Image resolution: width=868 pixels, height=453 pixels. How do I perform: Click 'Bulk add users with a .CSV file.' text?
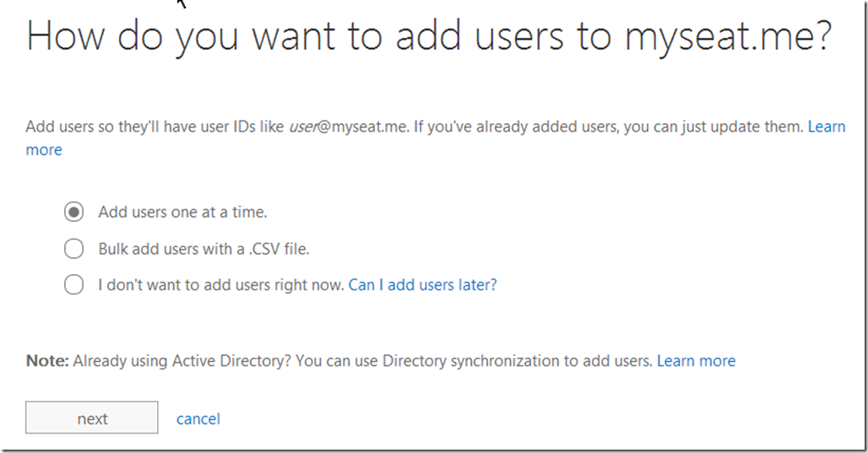[x=203, y=249]
